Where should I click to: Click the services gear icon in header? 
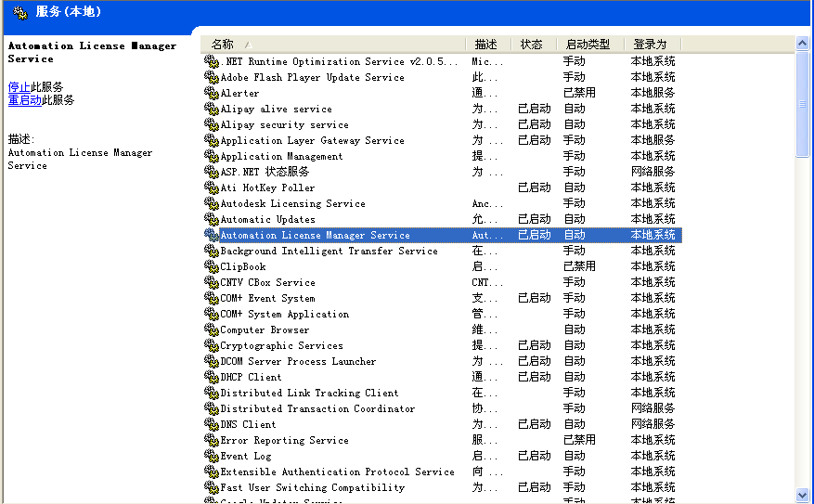pyautogui.click(x=19, y=12)
